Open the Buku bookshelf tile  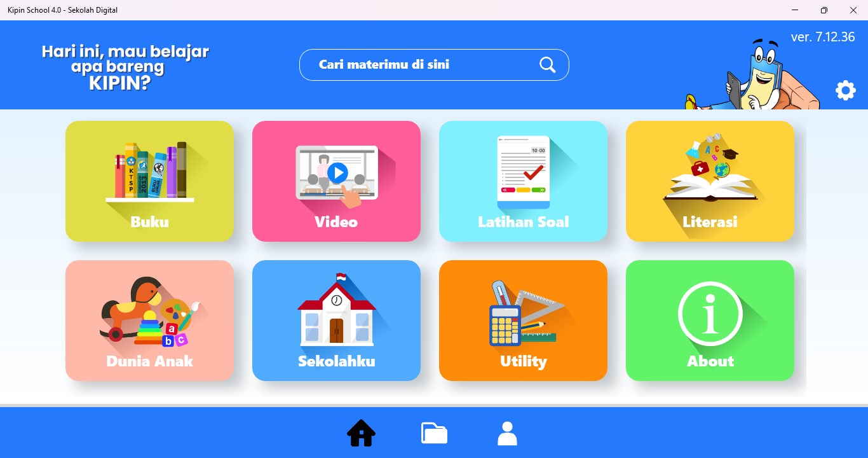[149, 181]
